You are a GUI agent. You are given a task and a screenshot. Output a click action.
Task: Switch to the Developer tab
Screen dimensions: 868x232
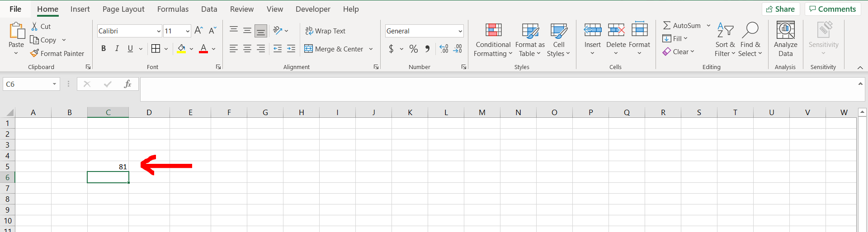tap(313, 9)
